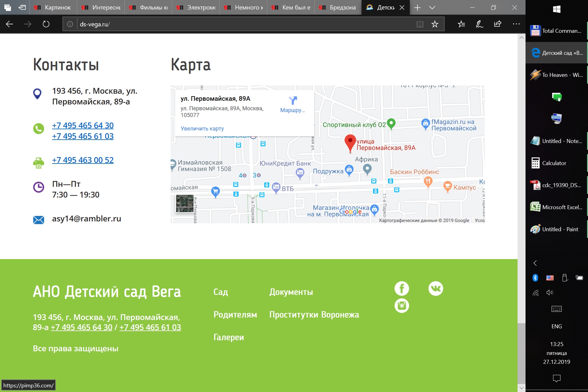Click the red map pin marker
This screenshot has width=588, height=392.
[350, 143]
